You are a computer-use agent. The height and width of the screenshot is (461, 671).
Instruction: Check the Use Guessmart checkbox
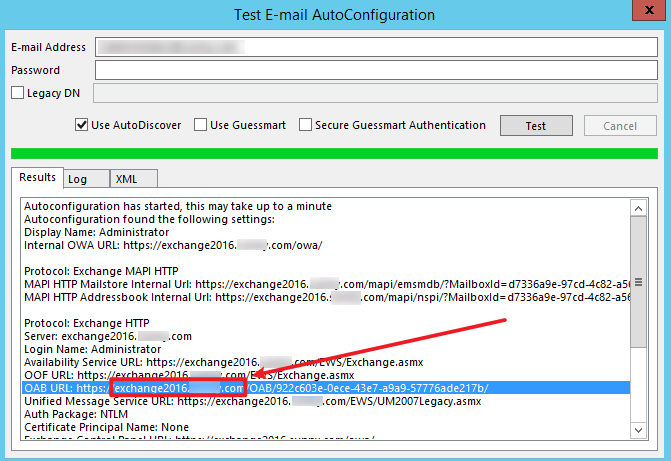(200, 125)
